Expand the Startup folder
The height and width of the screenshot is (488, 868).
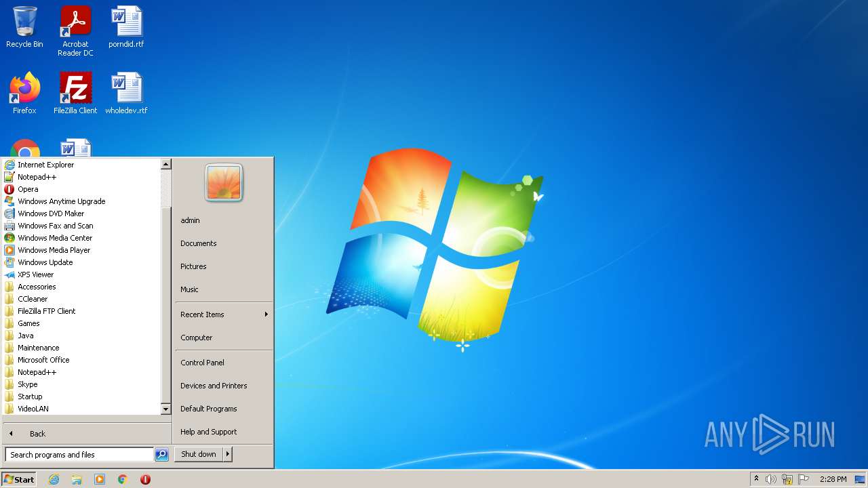coord(81,396)
